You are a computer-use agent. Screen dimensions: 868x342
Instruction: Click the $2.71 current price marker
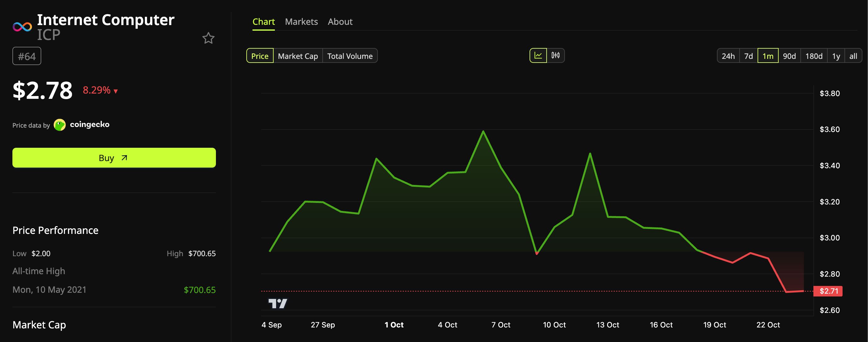point(828,291)
